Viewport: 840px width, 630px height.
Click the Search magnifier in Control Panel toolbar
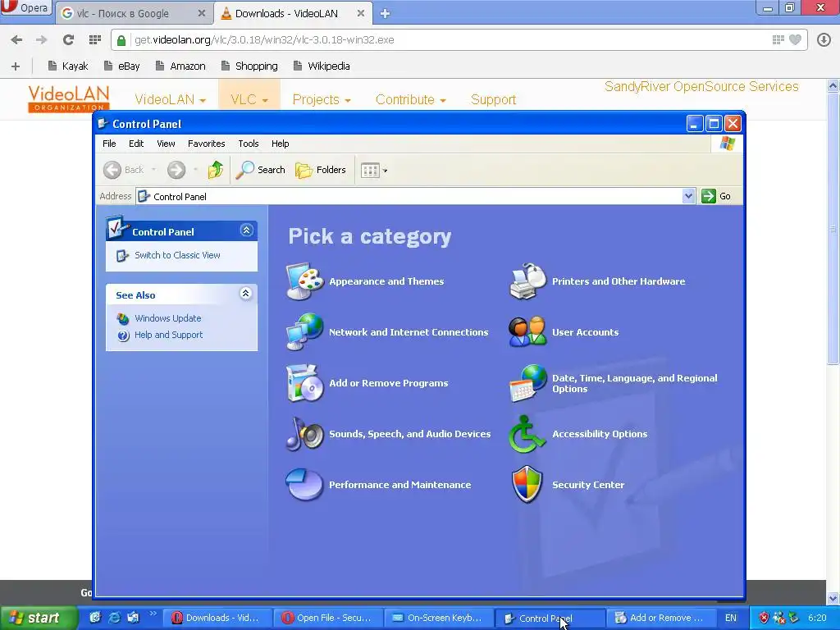tap(261, 170)
